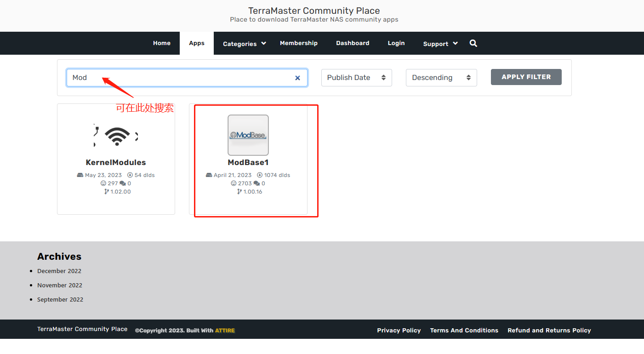Follow the ATTIRE theme link in footer
The image size is (644, 354).
[225, 331]
